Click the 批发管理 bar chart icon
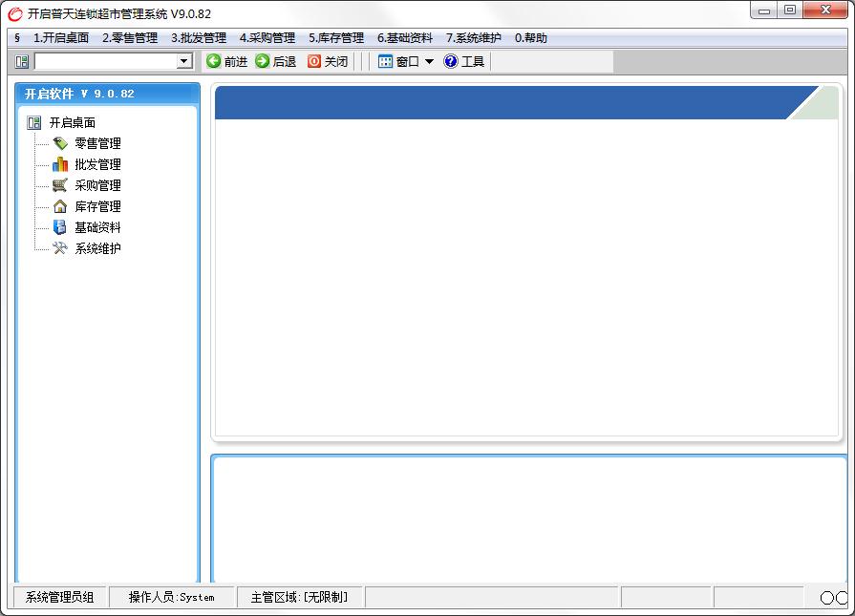855x616 pixels. coord(60,164)
